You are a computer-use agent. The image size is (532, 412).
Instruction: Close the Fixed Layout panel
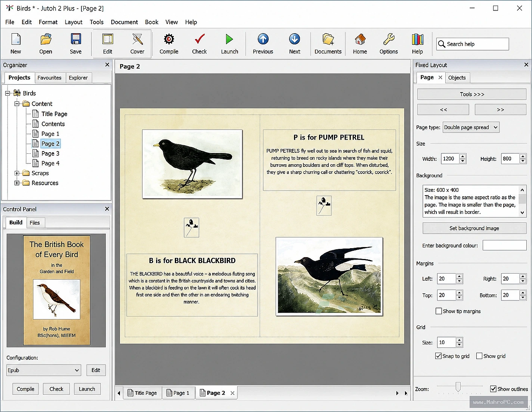click(x=526, y=65)
